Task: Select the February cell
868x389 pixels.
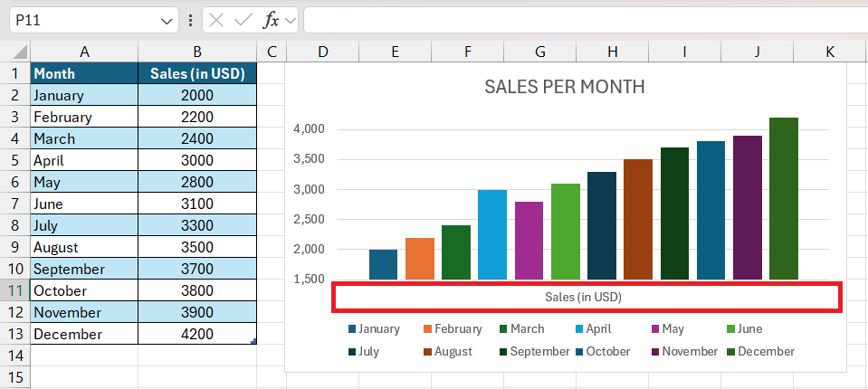Action: (x=84, y=117)
